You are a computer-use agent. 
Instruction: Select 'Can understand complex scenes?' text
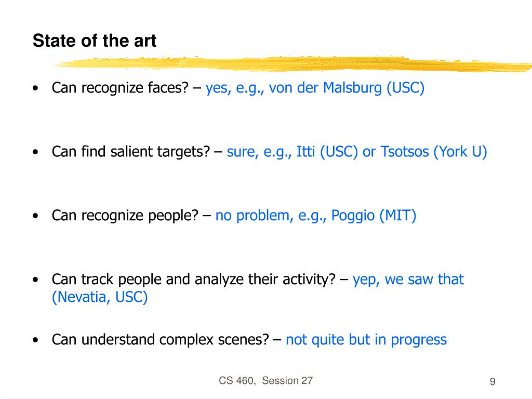pyautogui.click(x=160, y=340)
